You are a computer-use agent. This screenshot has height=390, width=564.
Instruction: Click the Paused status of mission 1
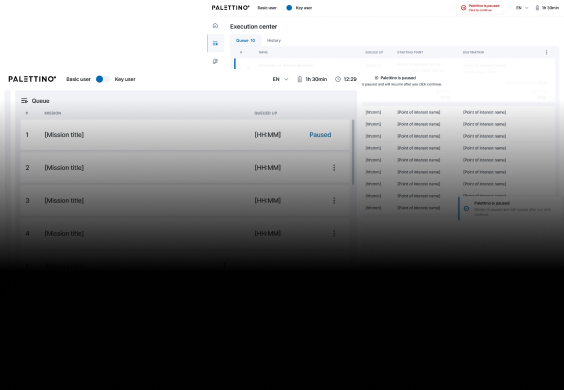320,135
